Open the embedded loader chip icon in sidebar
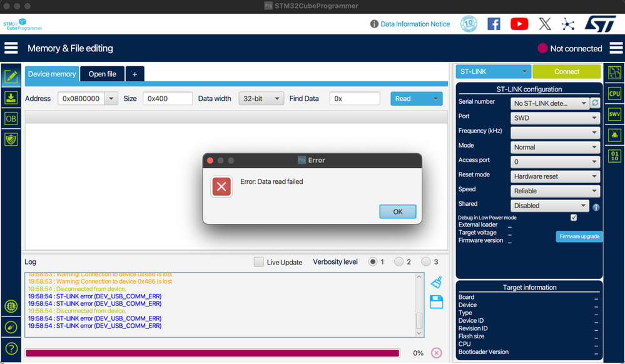This screenshot has height=364, width=625. (x=11, y=306)
